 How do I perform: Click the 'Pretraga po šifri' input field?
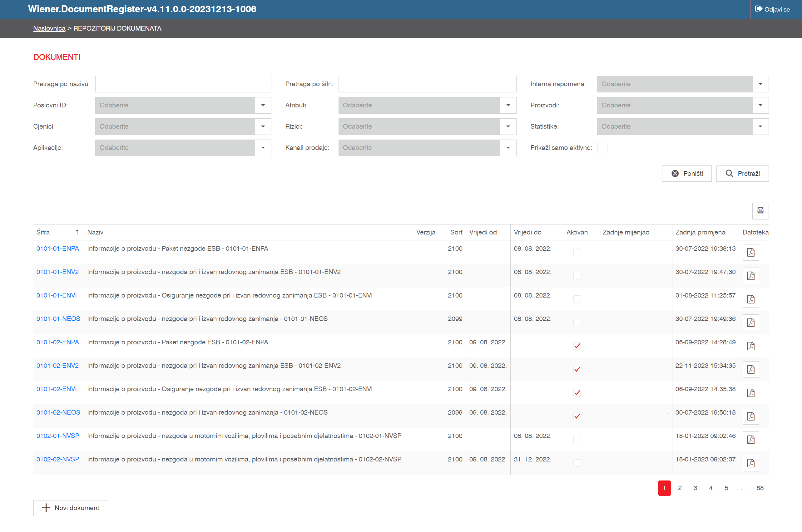click(427, 84)
